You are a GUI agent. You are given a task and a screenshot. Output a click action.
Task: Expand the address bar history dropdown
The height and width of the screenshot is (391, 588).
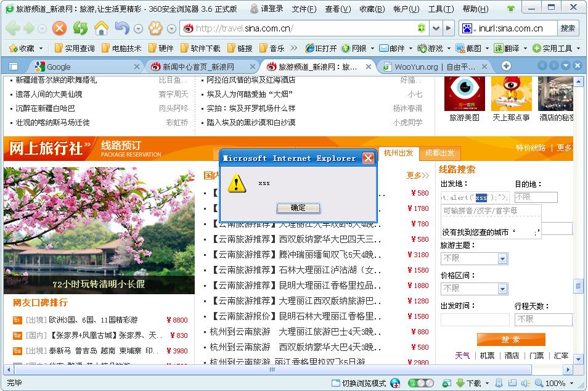pyautogui.click(x=436, y=28)
